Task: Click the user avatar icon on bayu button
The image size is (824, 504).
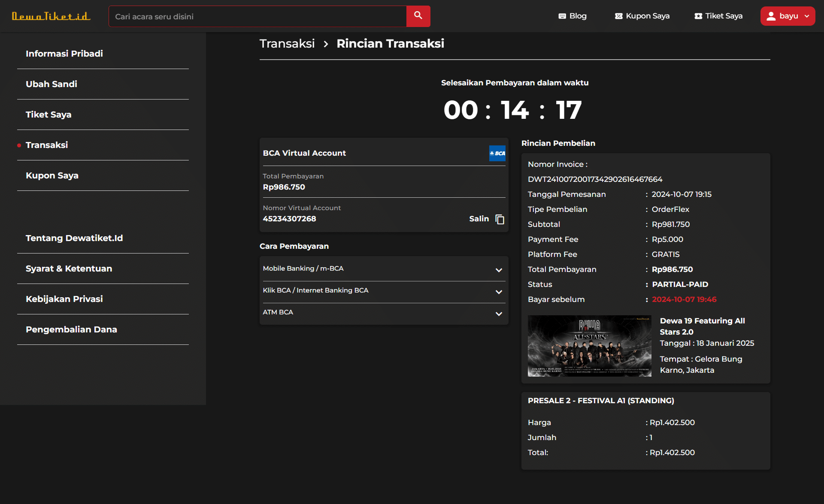Action: click(x=771, y=16)
